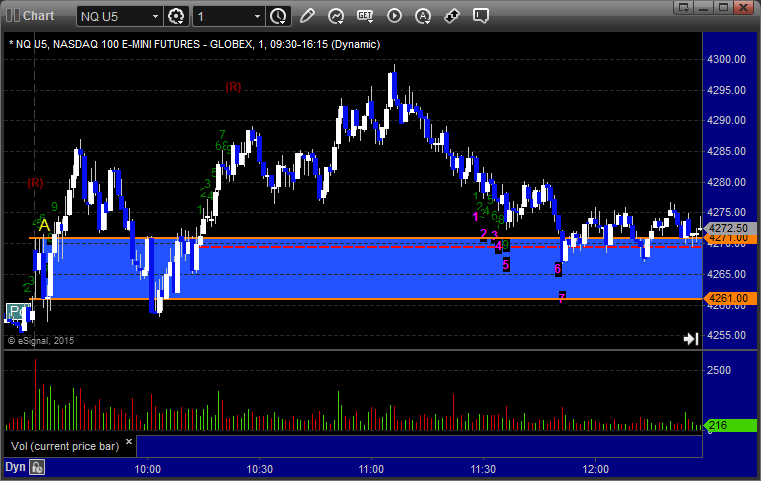Click the green 216 volume value marker
761x481 pixels.
coord(729,426)
